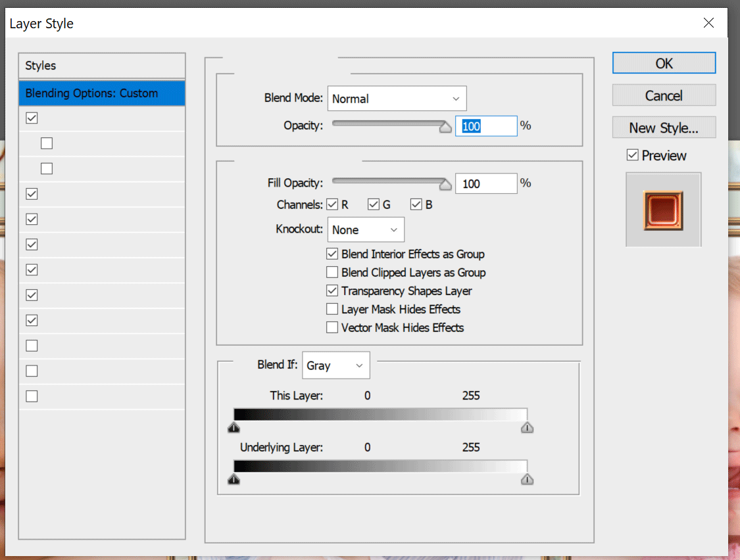Cancel the Layer Style dialog
The height and width of the screenshot is (560, 740).
(663, 95)
